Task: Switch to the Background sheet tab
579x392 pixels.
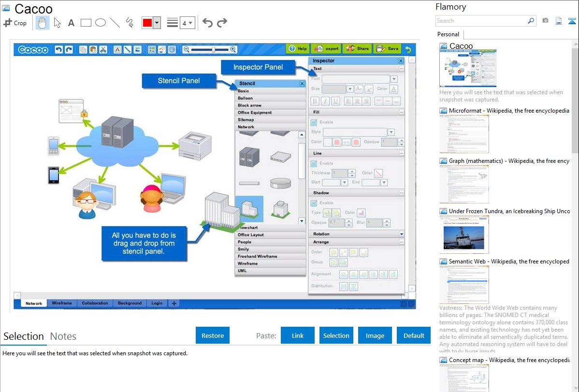Action: click(x=130, y=304)
